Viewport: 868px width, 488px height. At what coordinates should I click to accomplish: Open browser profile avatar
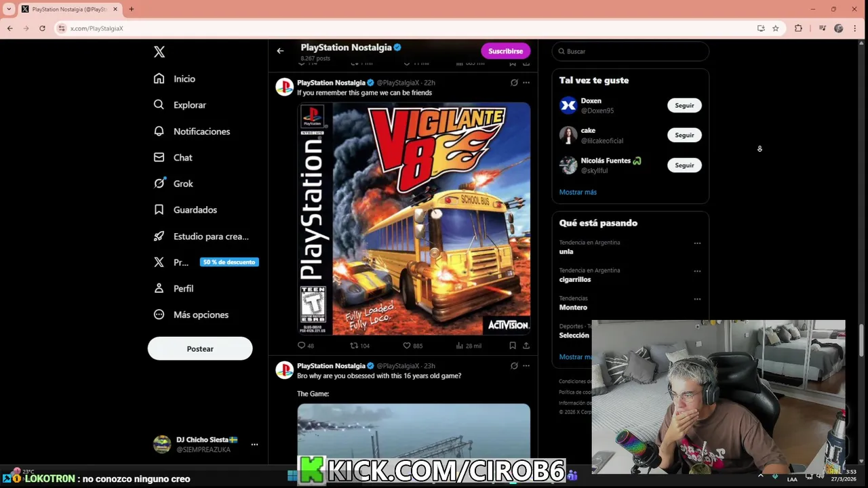coord(839,28)
